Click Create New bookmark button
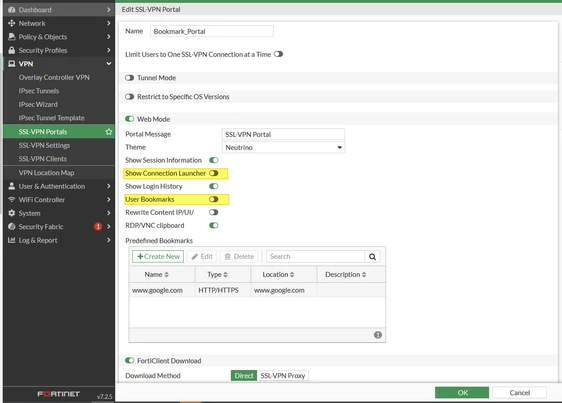562x403 pixels. 158,256
